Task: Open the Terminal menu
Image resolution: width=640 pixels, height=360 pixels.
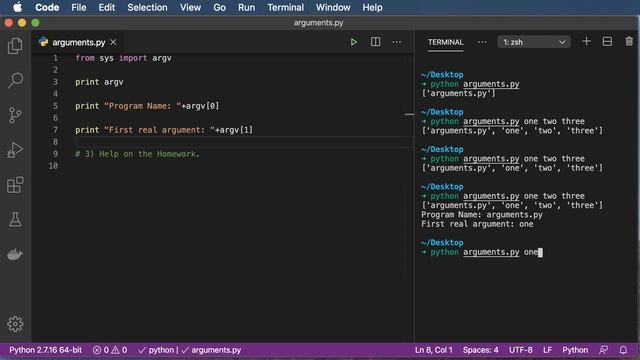Action: 286,7
